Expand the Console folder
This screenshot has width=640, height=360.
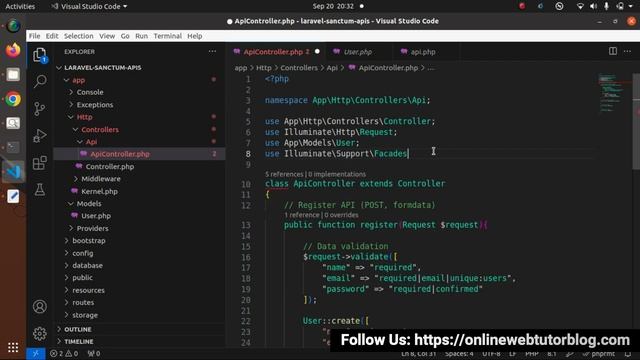[x=90, y=92]
